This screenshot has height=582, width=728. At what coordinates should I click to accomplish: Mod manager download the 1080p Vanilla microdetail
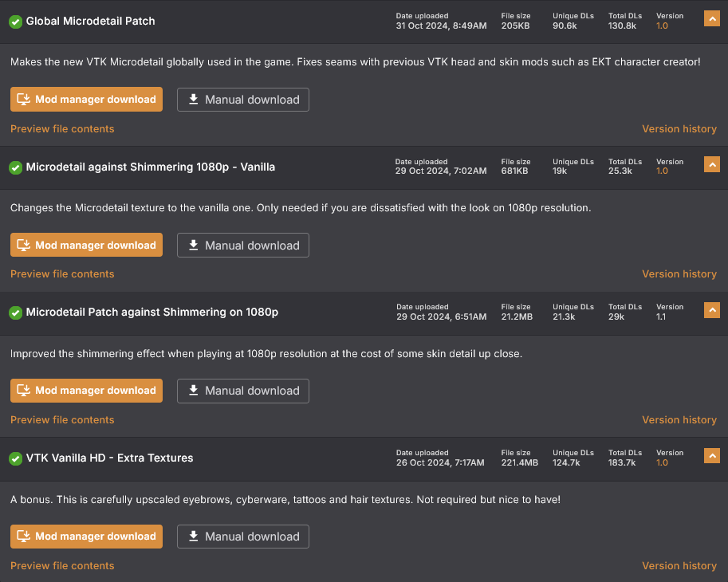point(86,245)
